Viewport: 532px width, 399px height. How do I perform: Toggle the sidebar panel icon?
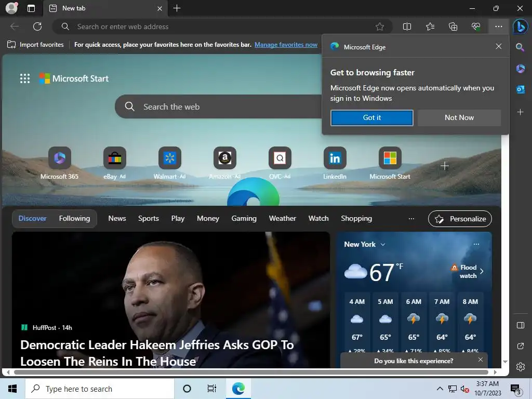pyautogui.click(x=520, y=325)
